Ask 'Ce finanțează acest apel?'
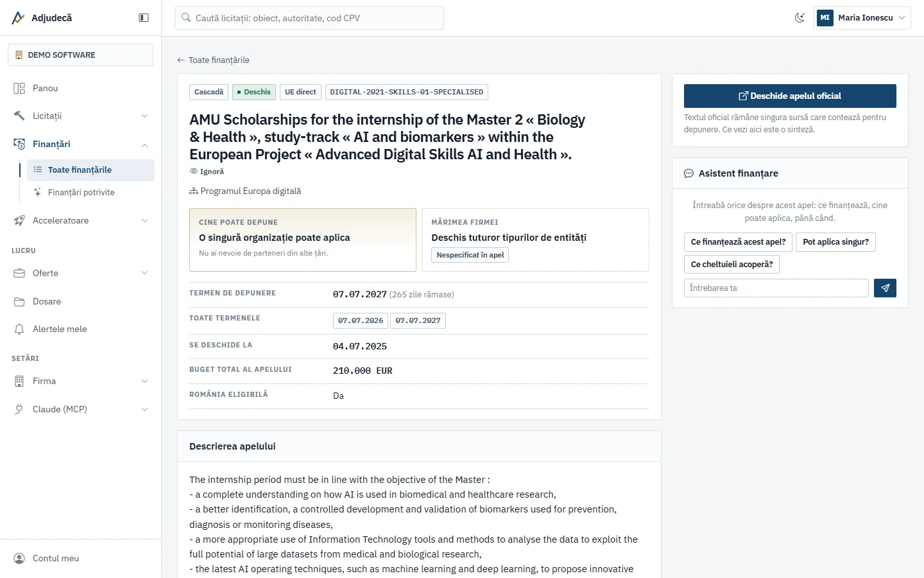The width and height of the screenshot is (924, 578). coord(738,242)
